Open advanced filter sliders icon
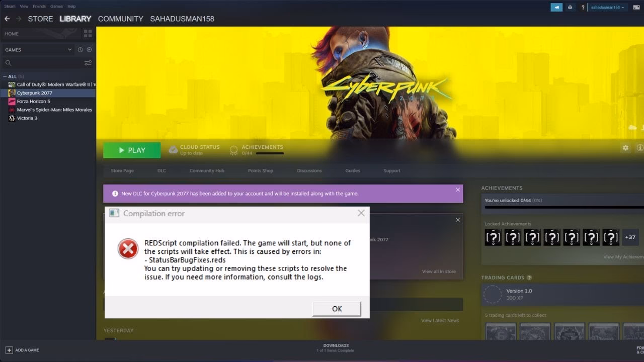644x362 pixels. [88, 63]
